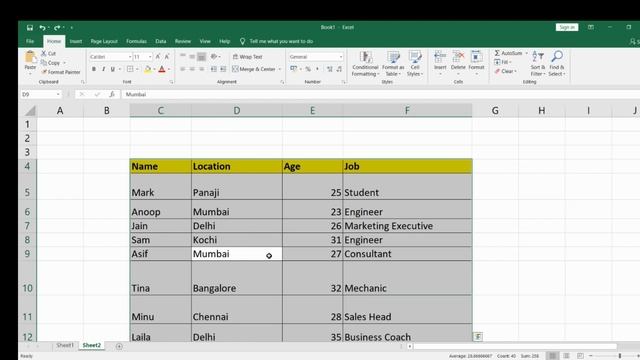Undo the last action

pyautogui.click(x=42, y=27)
